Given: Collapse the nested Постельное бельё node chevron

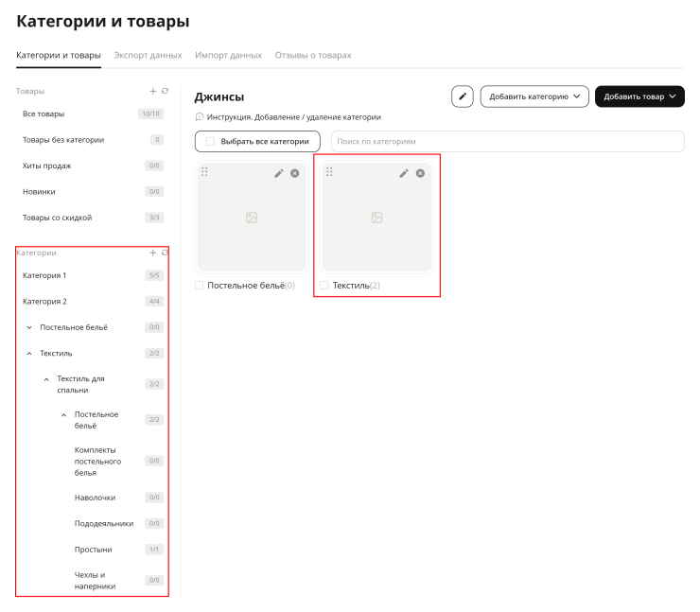Looking at the screenshot, I should tap(63, 415).
